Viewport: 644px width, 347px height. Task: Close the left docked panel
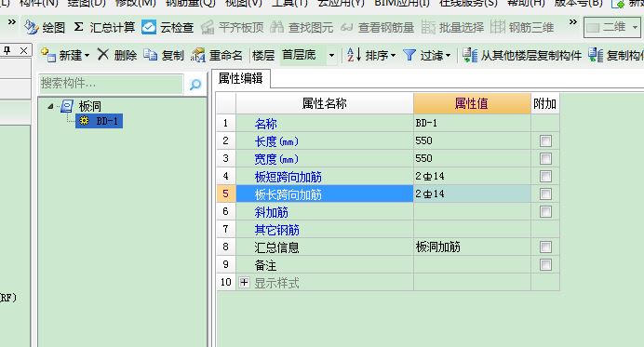pyautogui.click(x=23, y=50)
